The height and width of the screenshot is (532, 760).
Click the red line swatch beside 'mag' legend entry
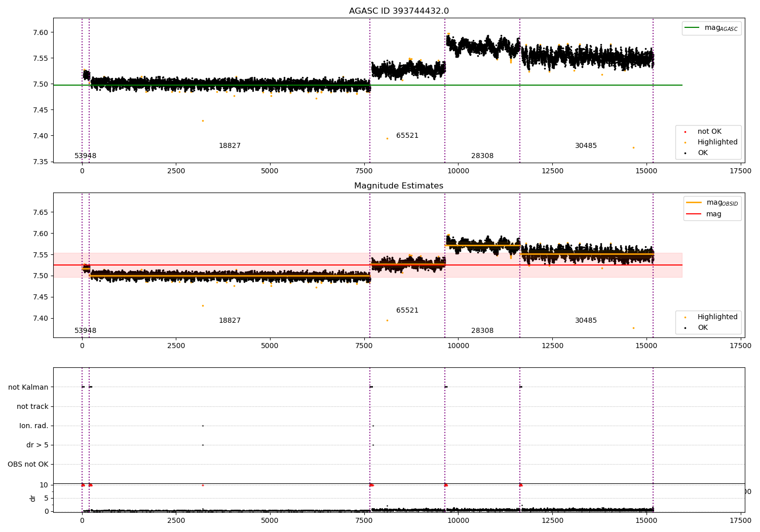click(x=694, y=214)
